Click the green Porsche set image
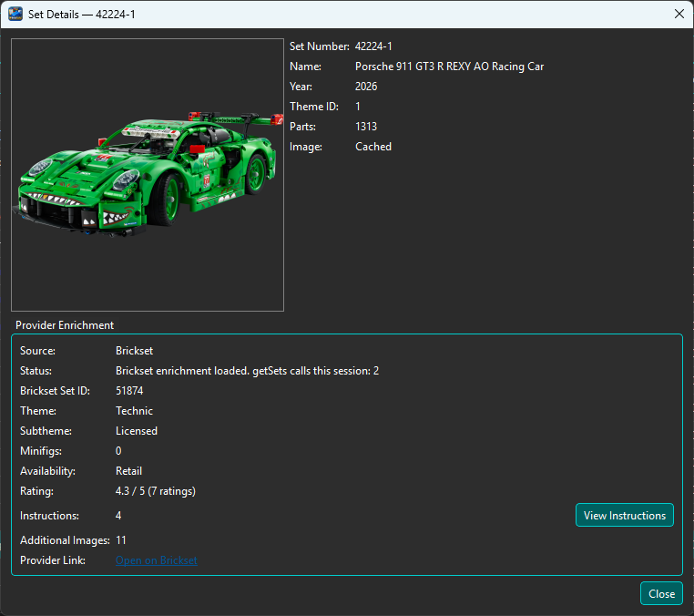This screenshot has height=616, width=694. click(148, 174)
